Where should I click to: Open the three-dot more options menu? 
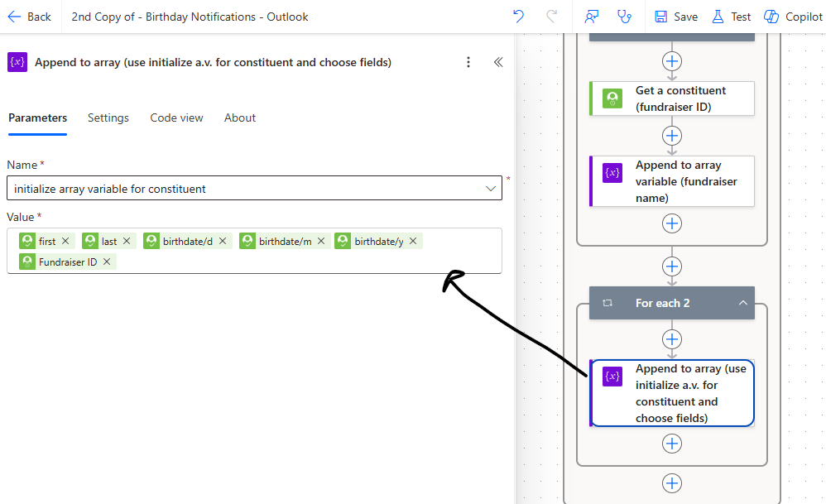click(x=468, y=62)
